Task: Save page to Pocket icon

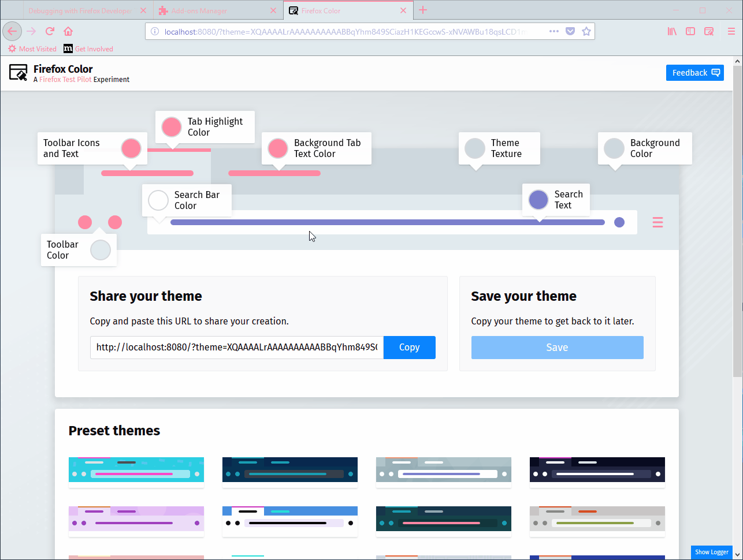Action: (570, 31)
